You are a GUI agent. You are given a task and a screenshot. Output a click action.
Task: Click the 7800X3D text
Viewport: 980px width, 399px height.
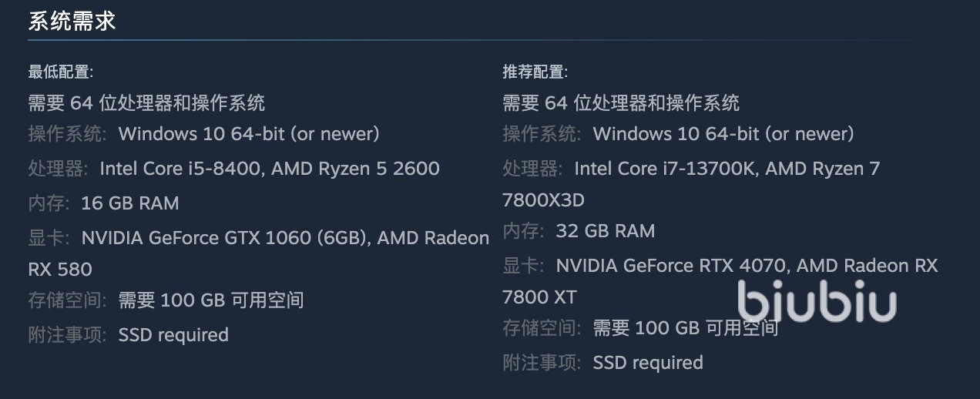point(543,200)
